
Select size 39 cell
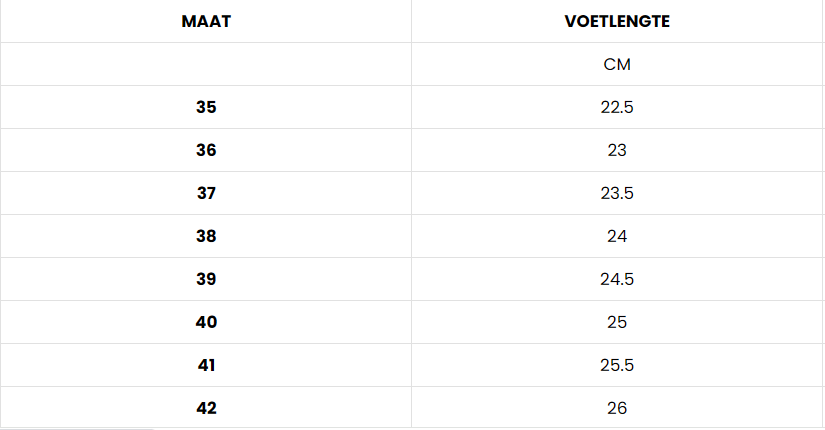click(206, 279)
